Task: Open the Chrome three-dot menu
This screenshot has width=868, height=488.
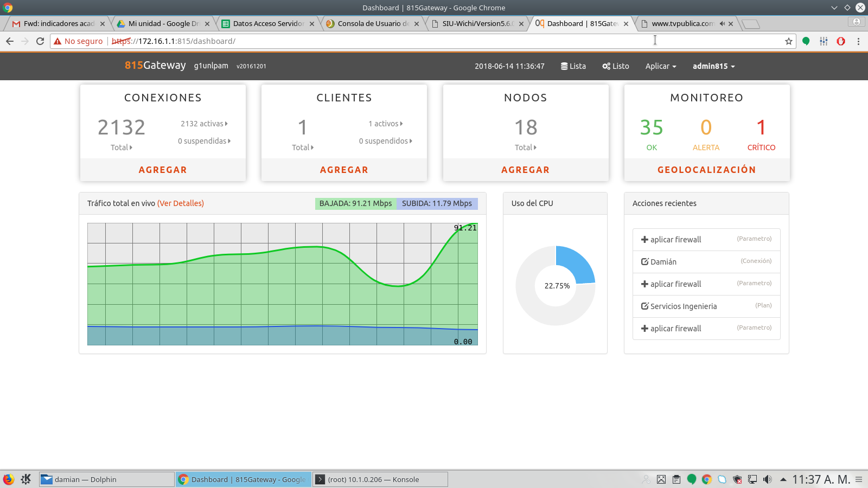Action: [x=858, y=41]
